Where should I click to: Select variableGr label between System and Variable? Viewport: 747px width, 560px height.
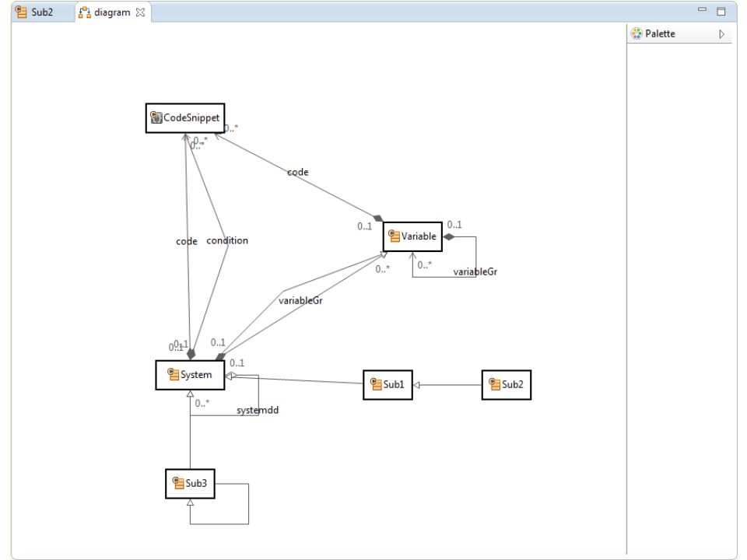pos(300,300)
